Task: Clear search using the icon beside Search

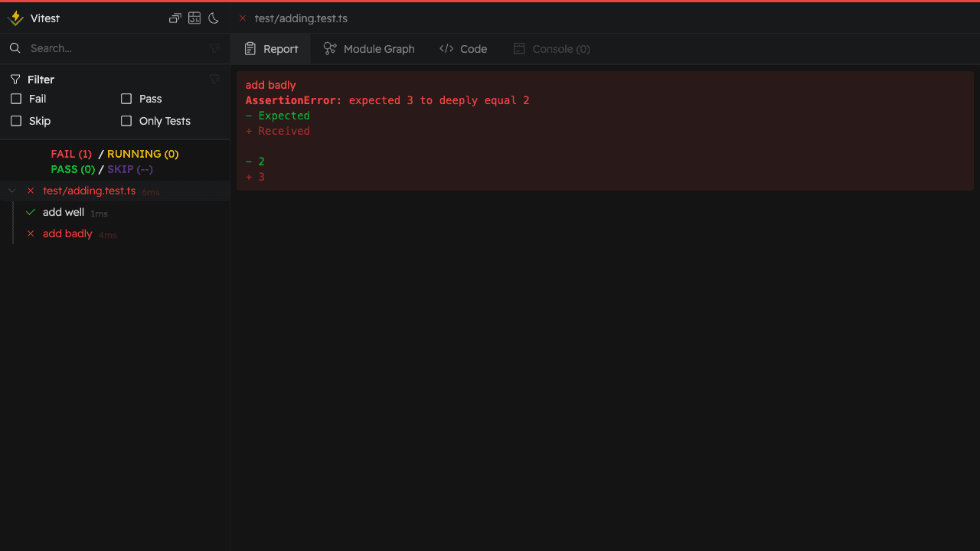Action: pyautogui.click(x=214, y=48)
